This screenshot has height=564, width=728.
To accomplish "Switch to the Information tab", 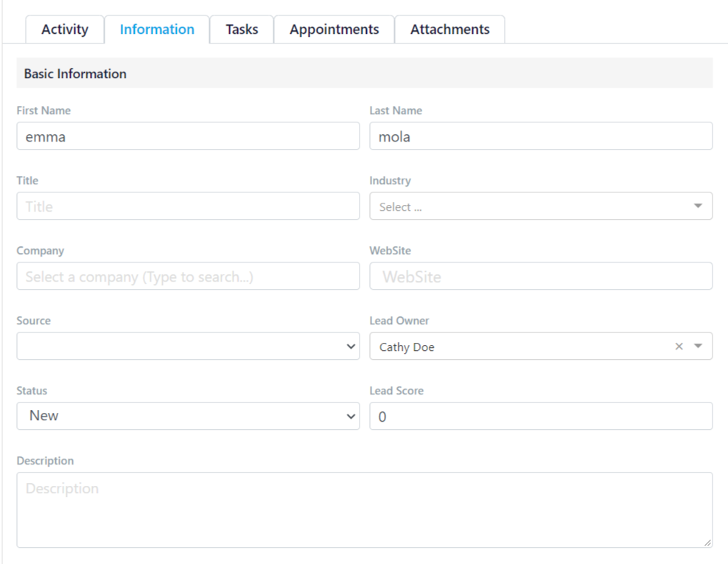I will tap(157, 29).
